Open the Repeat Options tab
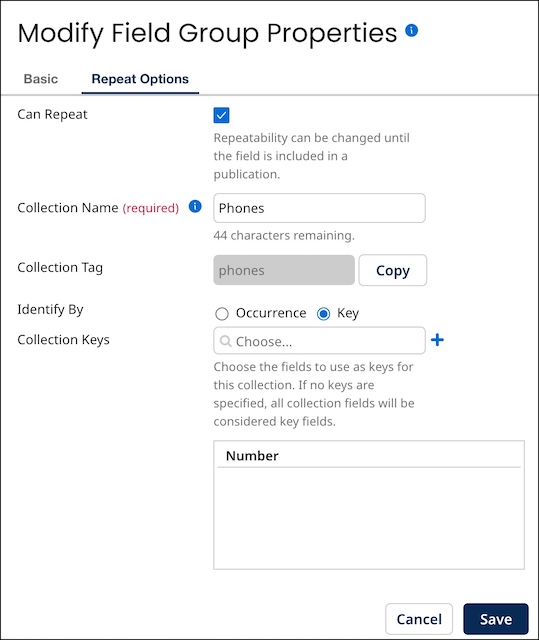Viewport: 539px width, 640px height. click(140, 79)
